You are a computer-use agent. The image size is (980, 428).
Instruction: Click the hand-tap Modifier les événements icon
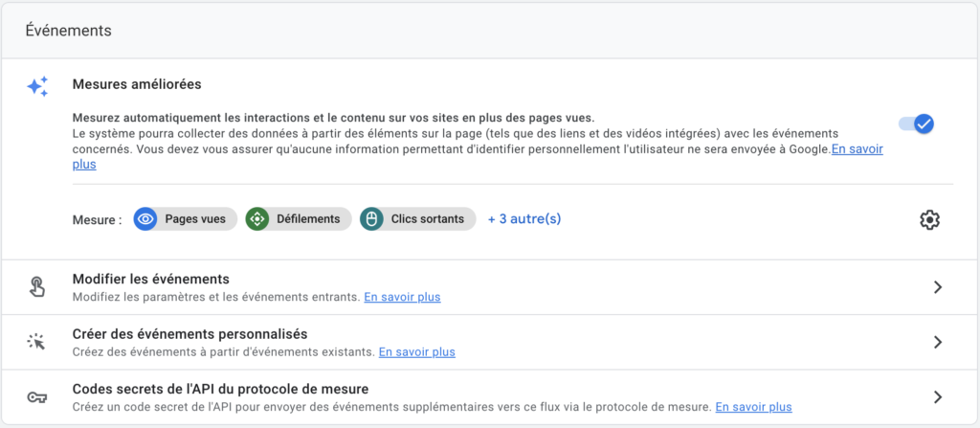coord(37,287)
